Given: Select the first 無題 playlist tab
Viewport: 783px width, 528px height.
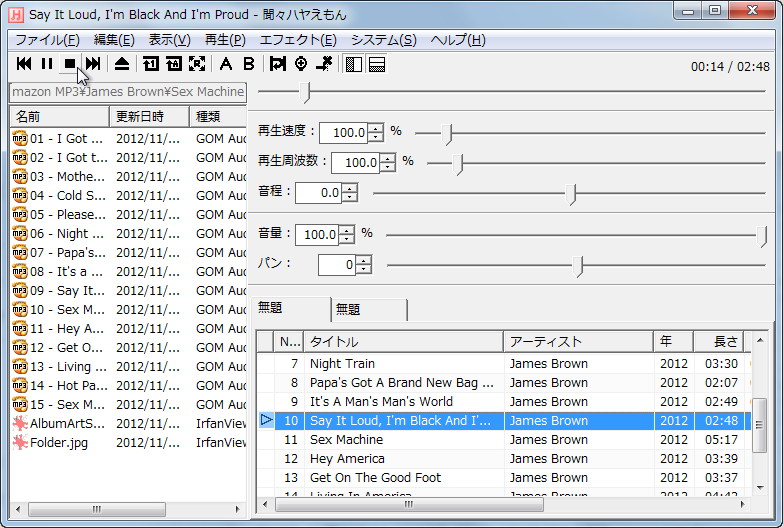Looking at the screenshot, I should point(292,309).
